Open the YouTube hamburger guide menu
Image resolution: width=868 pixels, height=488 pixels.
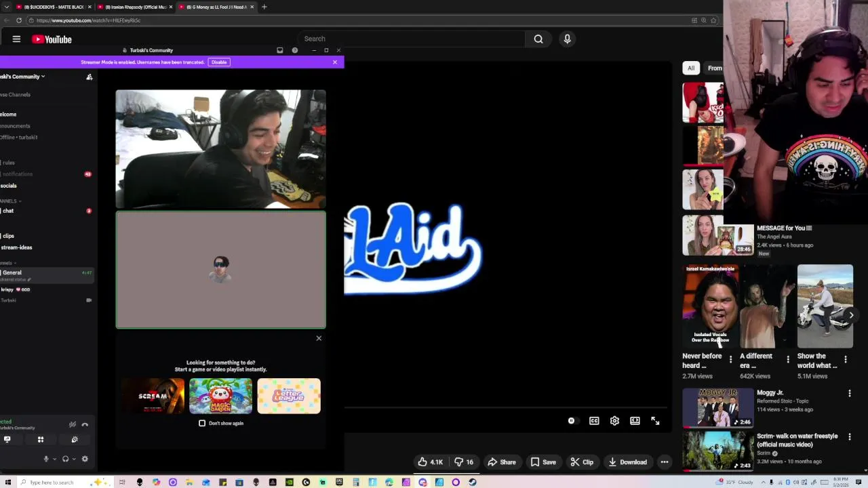[16, 39]
